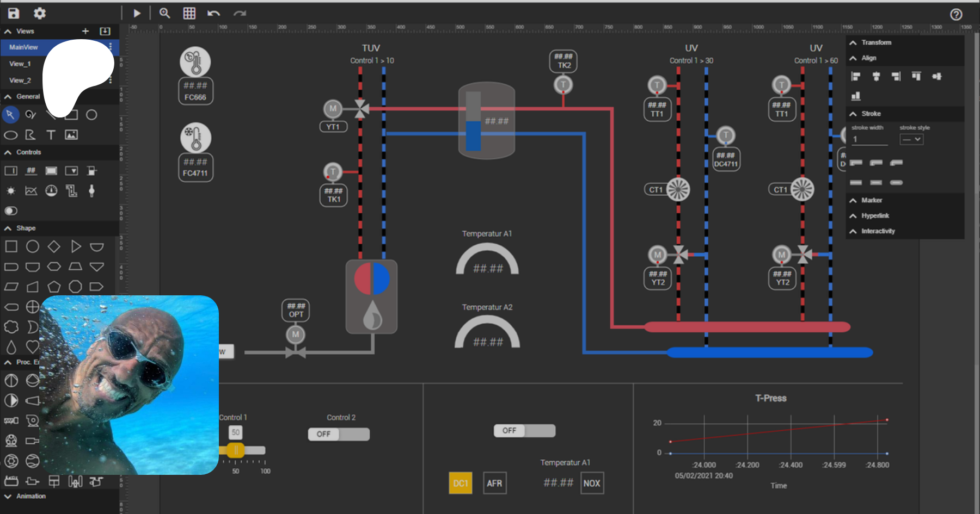Toggle the OFF switch above Temperatur A1

524,431
